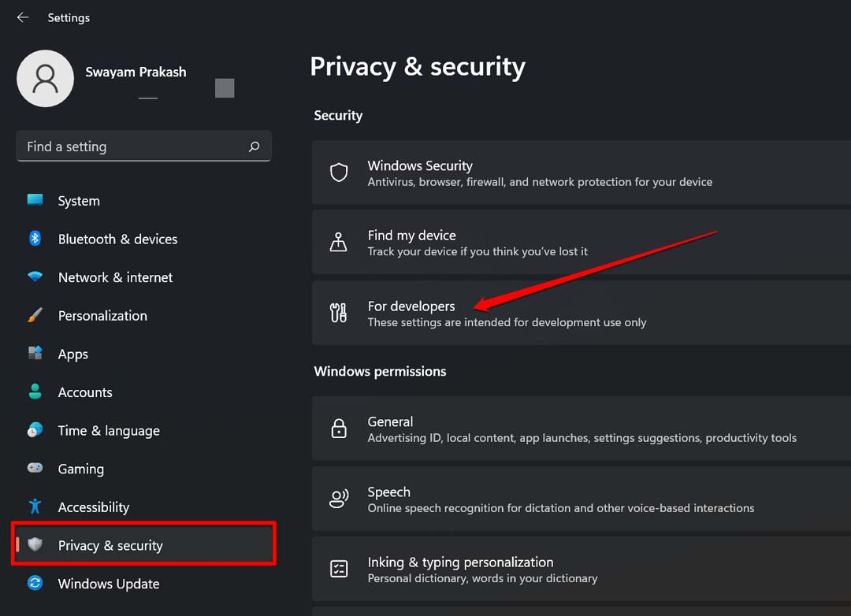Click the search magnifier icon
851x616 pixels.
(x=254, y=147)
